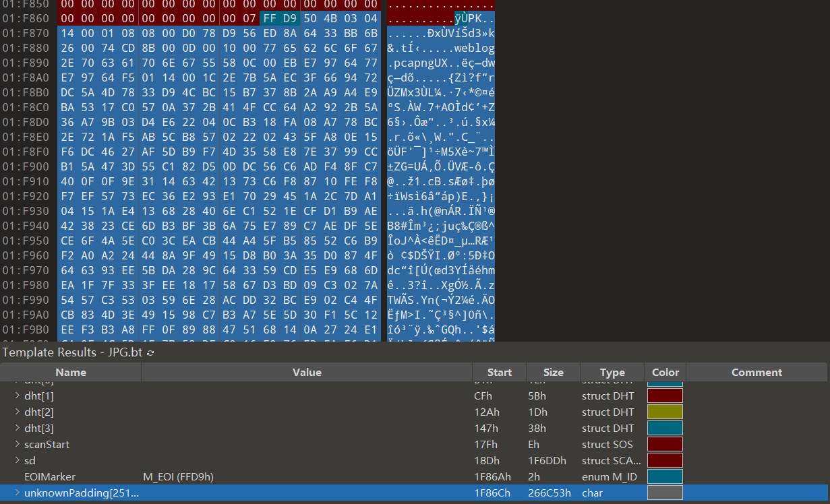The width and height of the screenshot is (830, 504).
Task: Click the 01:F900 address in the offset column
Action: tap(26, 166)
